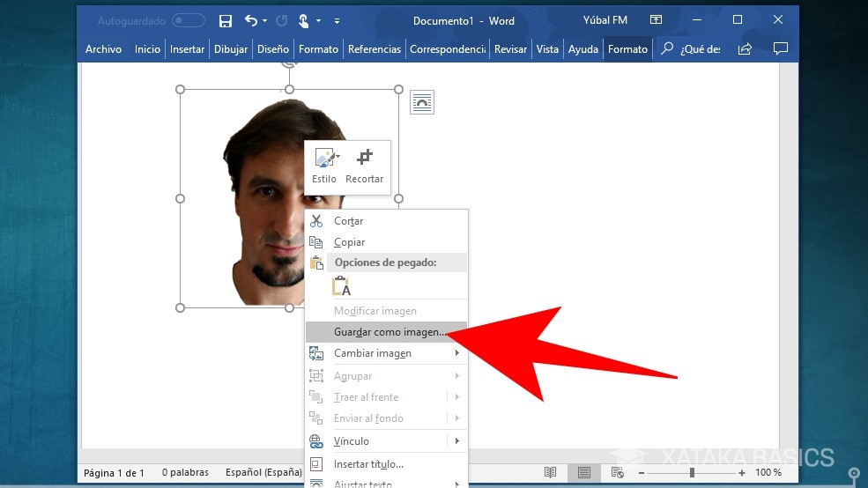
Task: Select Guardar como imagen from context menu
Action: pyautogui.click(x=389, y=332)
